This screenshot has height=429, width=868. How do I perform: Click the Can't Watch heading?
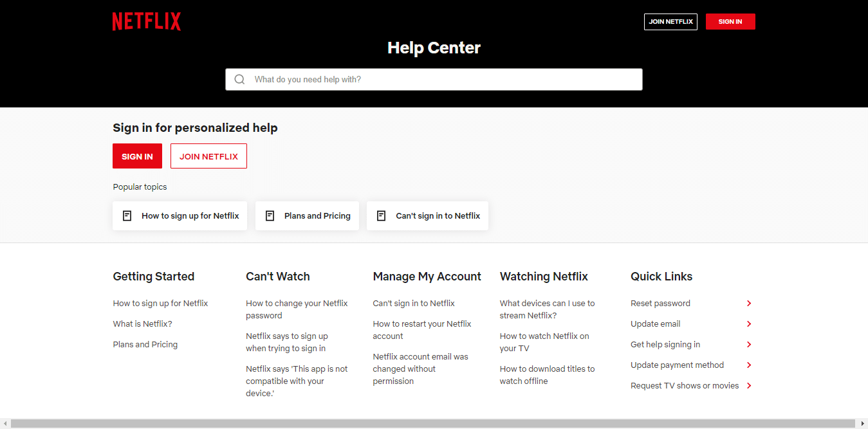(278, 277)
